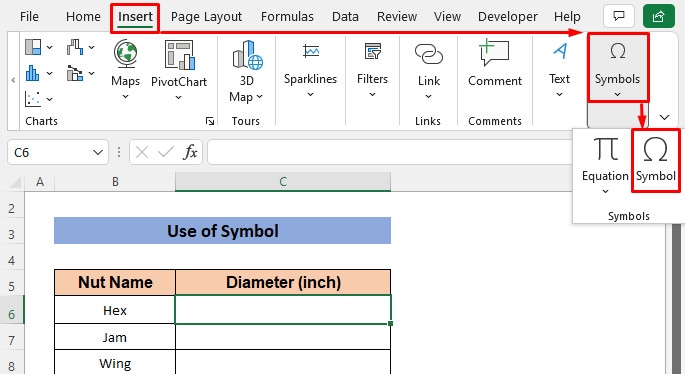Add a new Comment
Image resolution: width=685 pixels, height=374 pixels.
(495, 63)
